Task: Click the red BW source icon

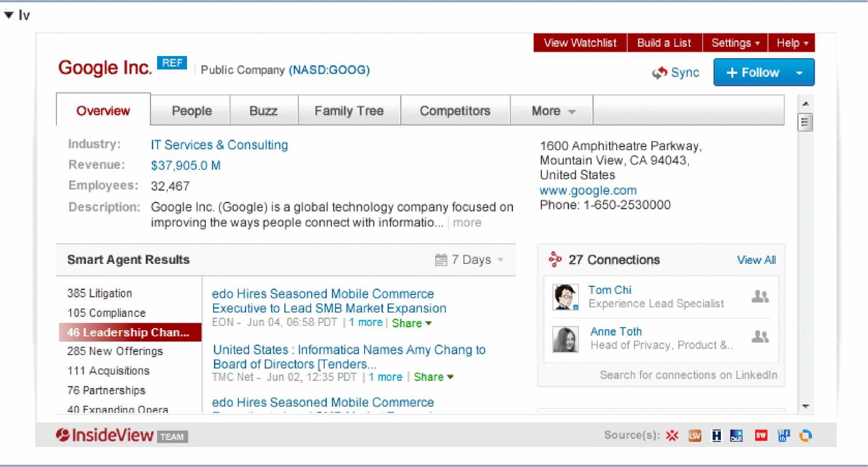Action: pos(761,436)
